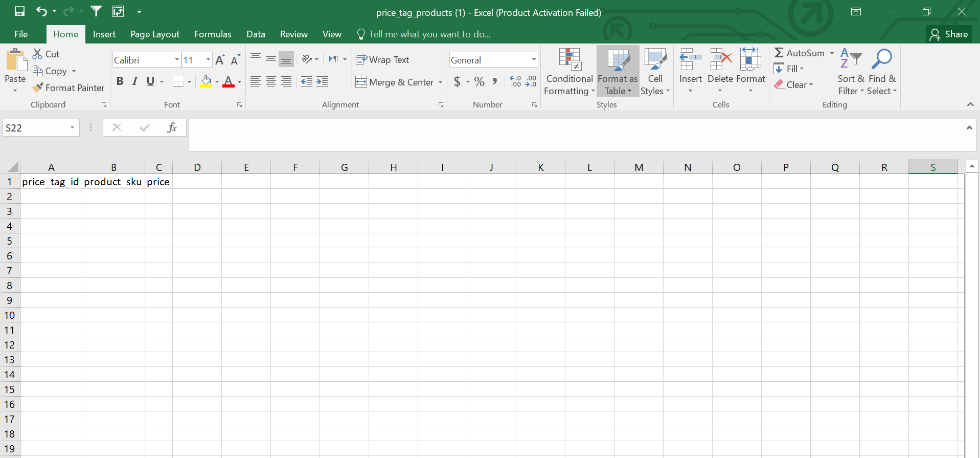Image resolution: width=980 pixels, height=458 pixels.
Task: Click the Paste clipboard icon
Action: (x=16, y=60)
